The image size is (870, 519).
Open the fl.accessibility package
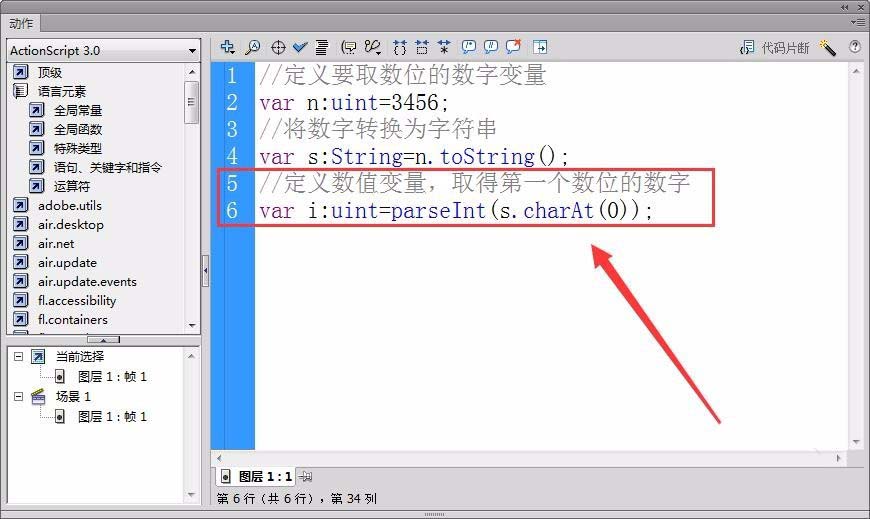coord(77,301)
